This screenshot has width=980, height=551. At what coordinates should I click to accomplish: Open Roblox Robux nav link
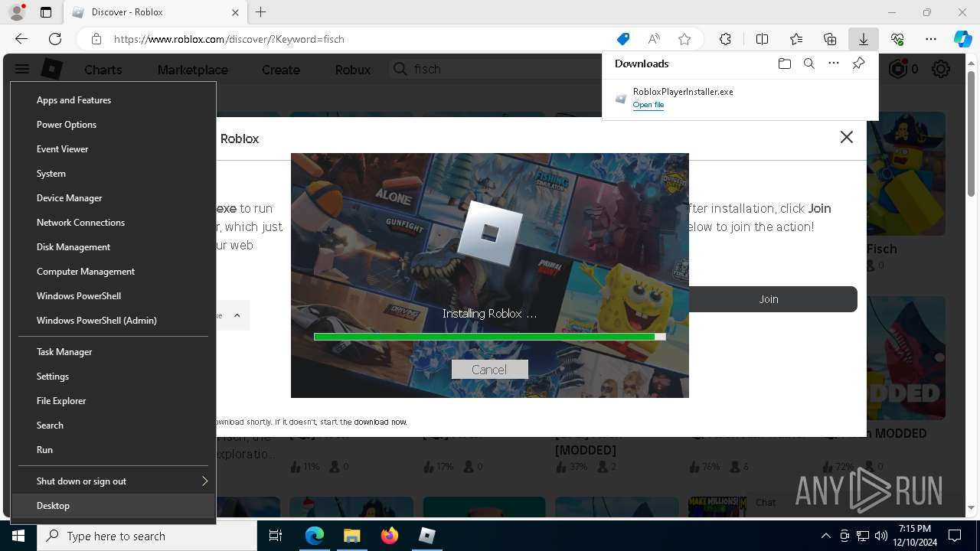click(352, 70)
